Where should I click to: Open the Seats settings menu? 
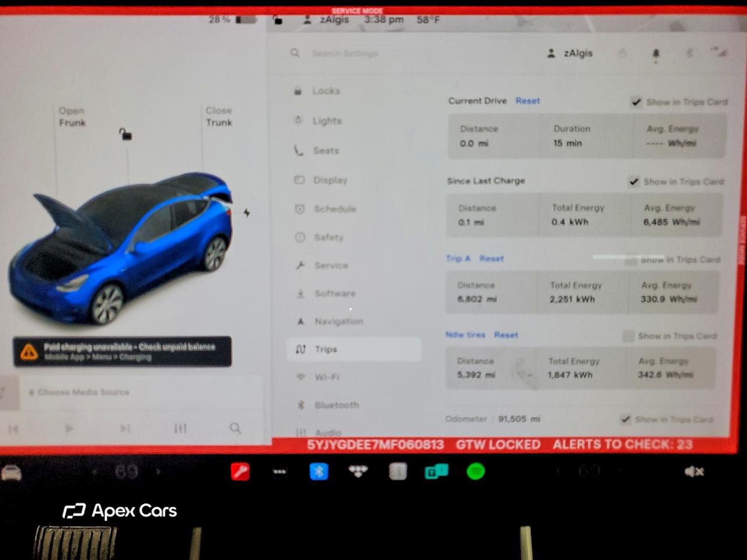click(x=326, y=150)
